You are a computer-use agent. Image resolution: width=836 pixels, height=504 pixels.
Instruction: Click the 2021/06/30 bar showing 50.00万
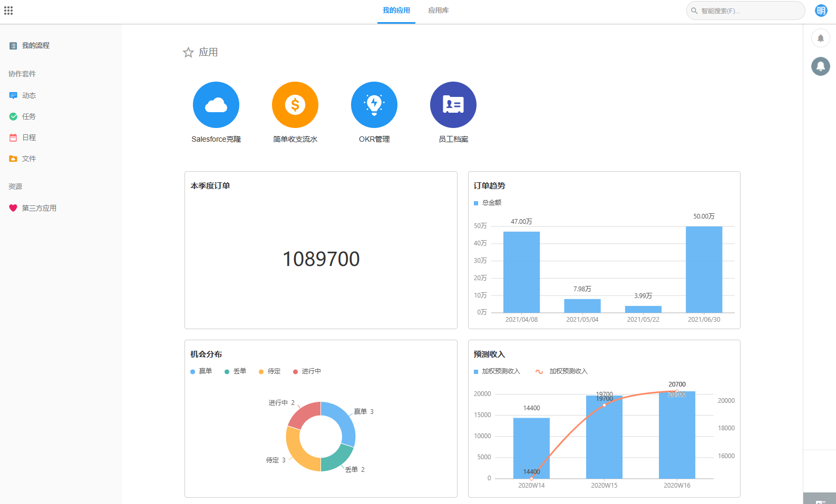click(704, 270)
